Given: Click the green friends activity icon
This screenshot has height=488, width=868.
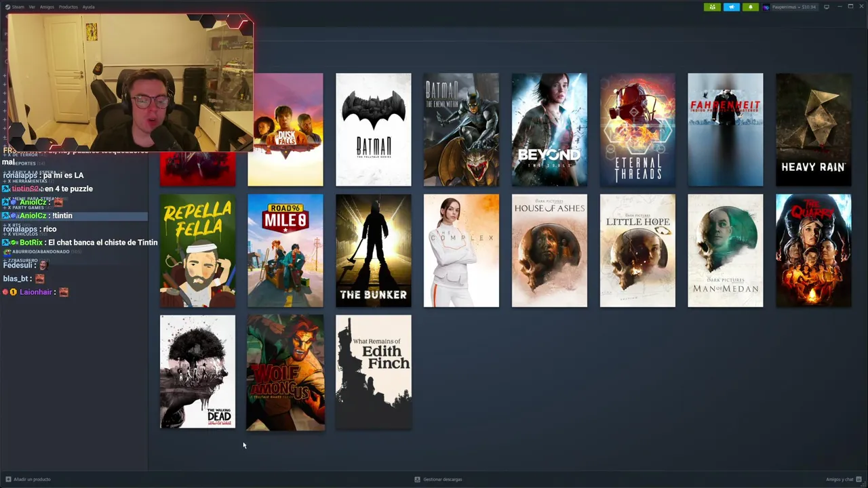Looking at the screenshot, I should point(712,7).
